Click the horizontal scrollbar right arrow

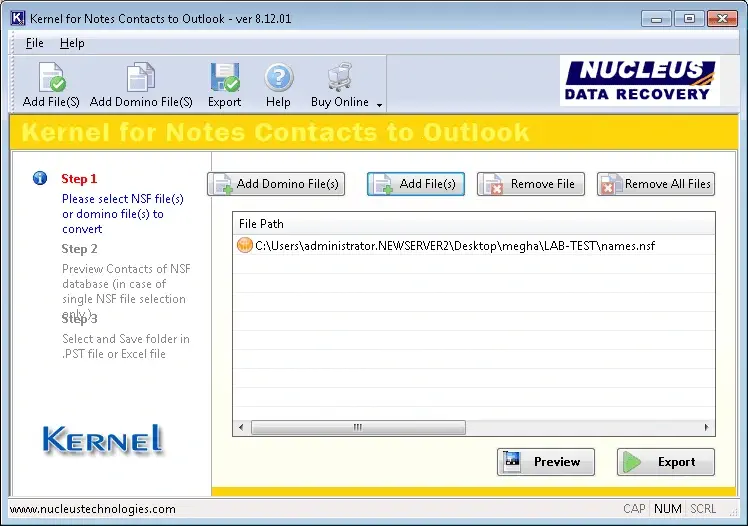(706, 427)
